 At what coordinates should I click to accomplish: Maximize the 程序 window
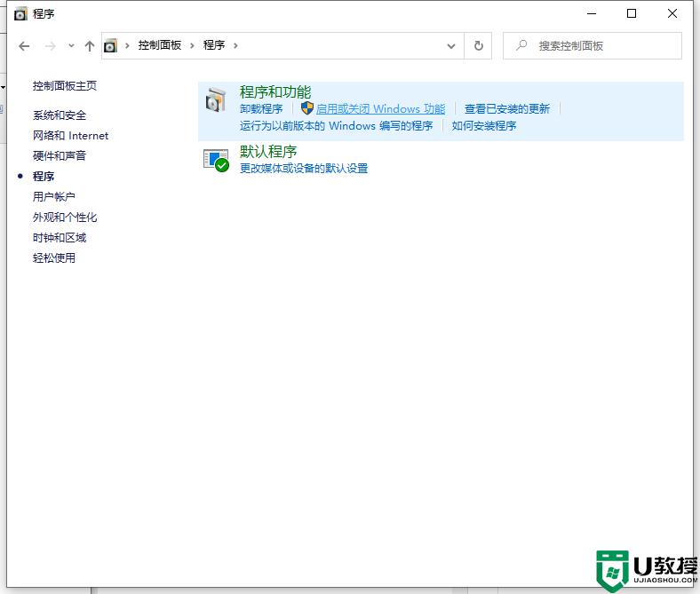point(632,14)
